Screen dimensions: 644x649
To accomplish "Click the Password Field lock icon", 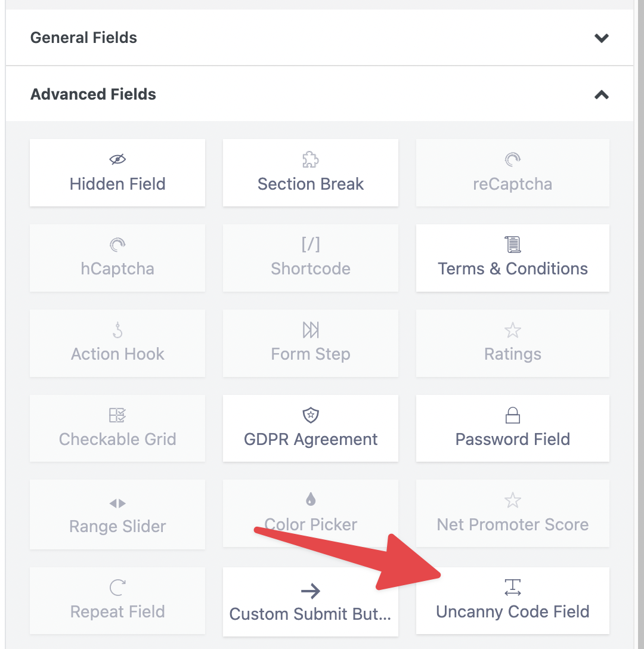I will tap(513, 415).
